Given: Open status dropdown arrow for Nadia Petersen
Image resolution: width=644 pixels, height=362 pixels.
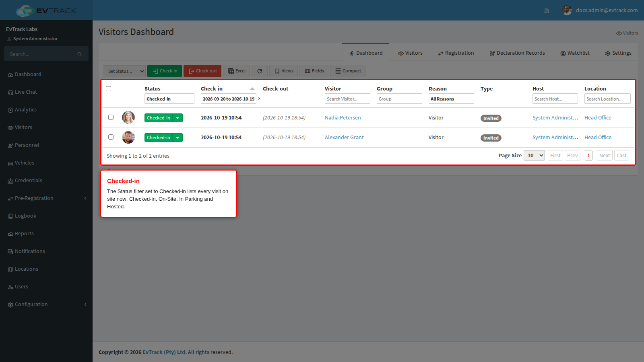Looking at the screenshot, I should [178, 118].
